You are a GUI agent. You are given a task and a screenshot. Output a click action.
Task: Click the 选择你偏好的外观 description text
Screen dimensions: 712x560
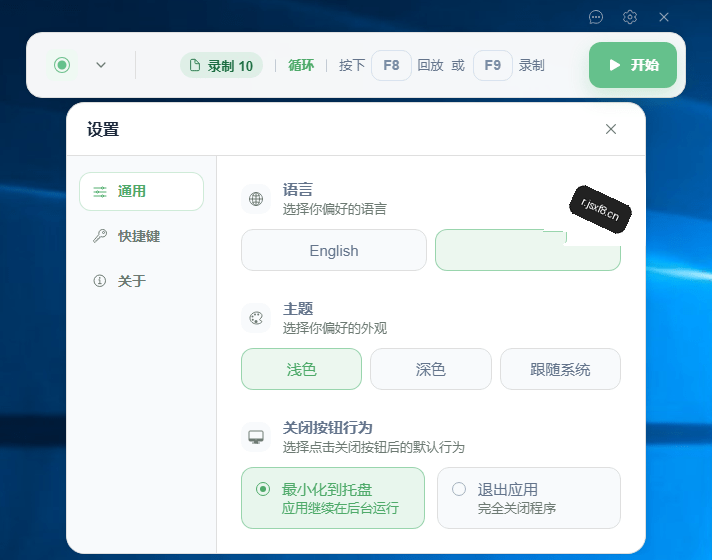tap(335, 328)
